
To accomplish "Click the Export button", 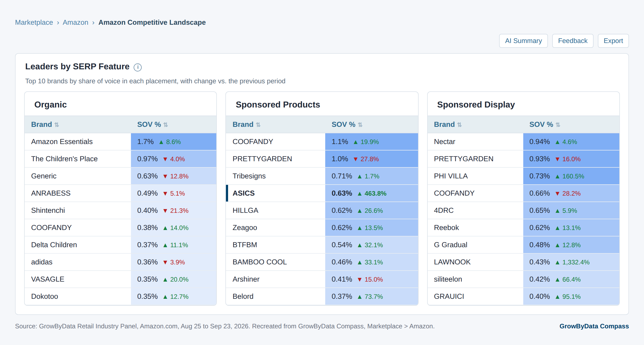I will [x=613, y=41].
